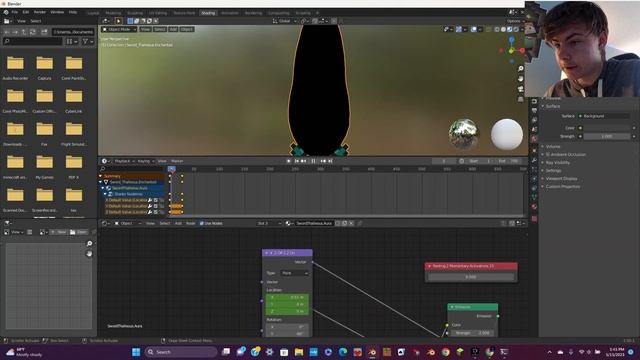Click the pause playback button
This screenshot has height=360, width=640.
pyautogui.click(x=313, y=161)
